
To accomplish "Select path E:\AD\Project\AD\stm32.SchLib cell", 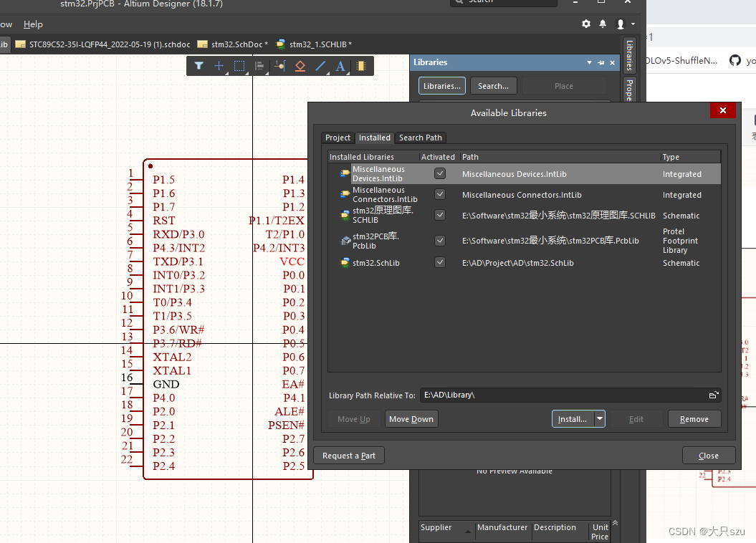I will tap(518, 263).
